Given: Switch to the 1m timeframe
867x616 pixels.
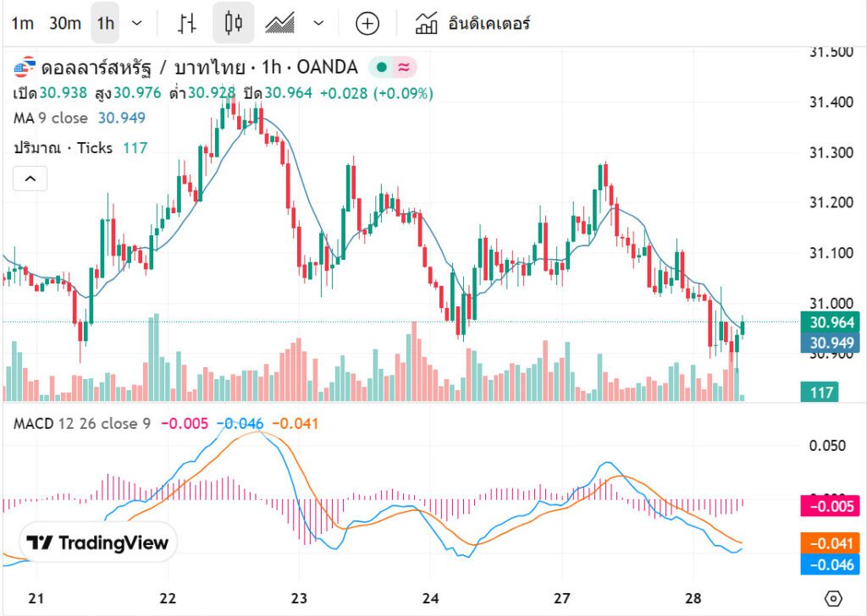Looking at the screenshot, I should pyautogui.click(x=23, y=23).
